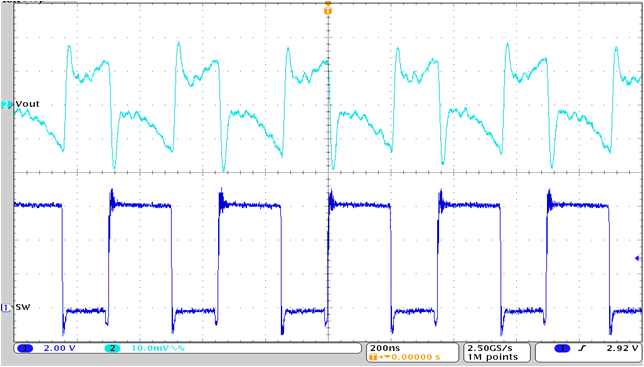
Task: Click the channel 2 badge beside 10.0mV
Action: click(x=112, y=349)
